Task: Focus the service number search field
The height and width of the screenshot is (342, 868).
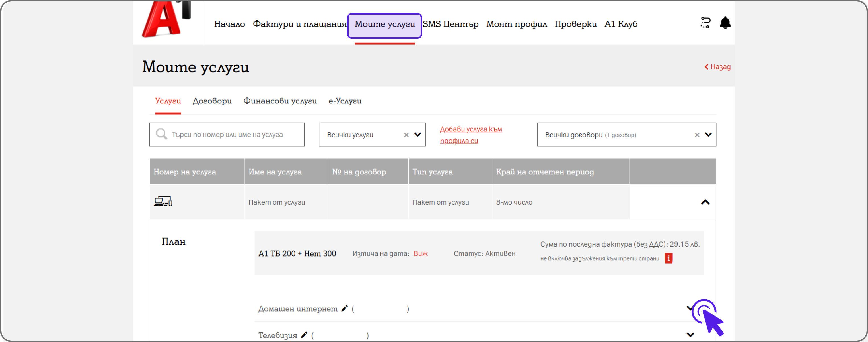Action: click(227, 135)
